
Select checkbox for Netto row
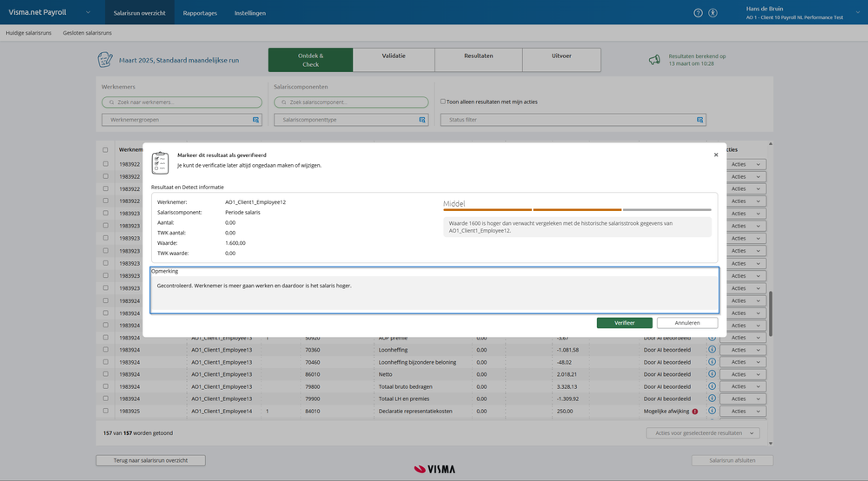coord(105,373)
